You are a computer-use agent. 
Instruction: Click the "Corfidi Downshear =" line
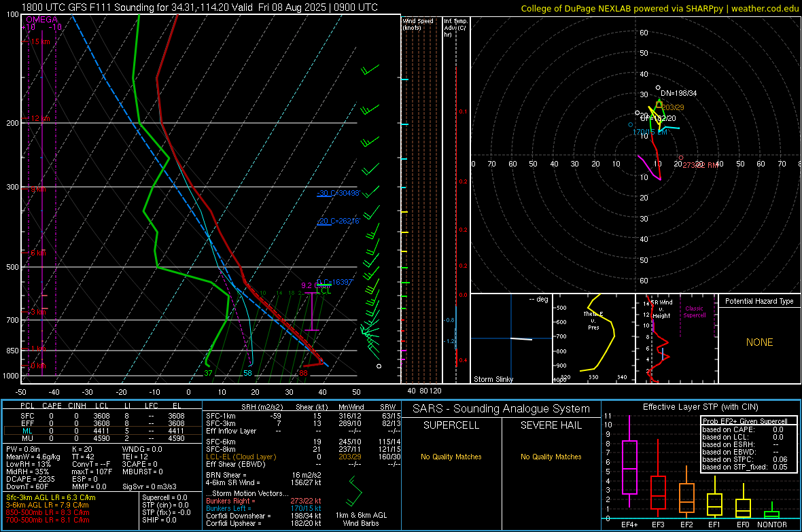[264, 516]
